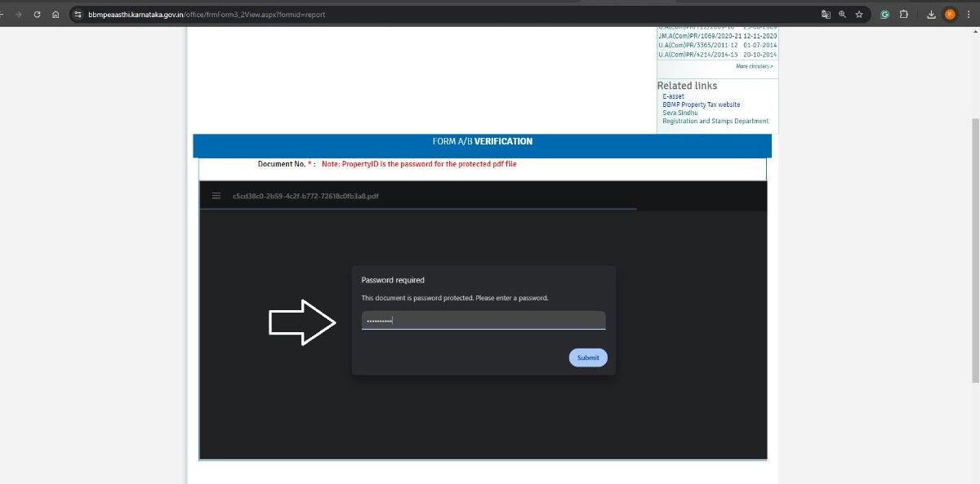The width and height of the screenshot is (980, 484).
Task: Reload the page with the refresh icon
Action: [37, 15]
